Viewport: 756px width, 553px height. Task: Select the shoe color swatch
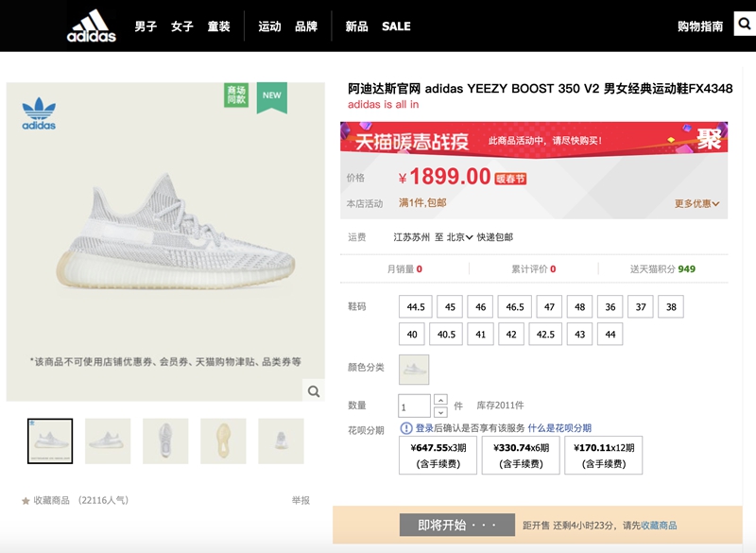coord(414,370)
